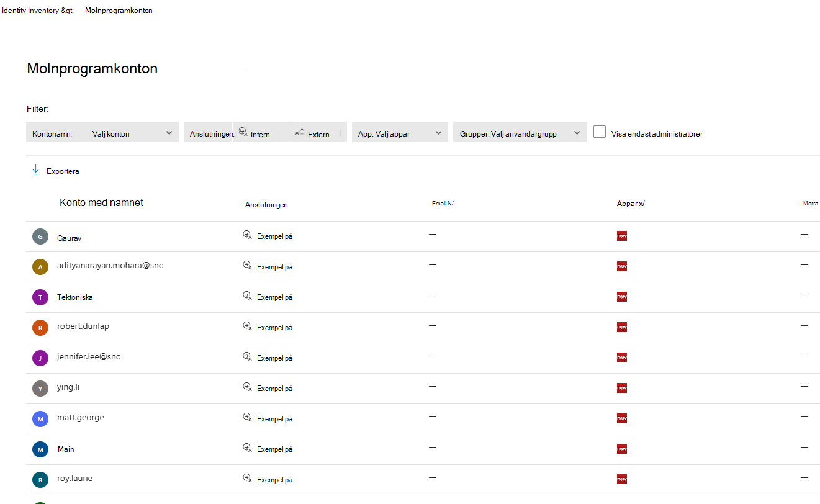Expand the Grupper Välj användargrupp dropdown
The height and width of the screenshot is (504, 820).
click(x=520, y=133)
